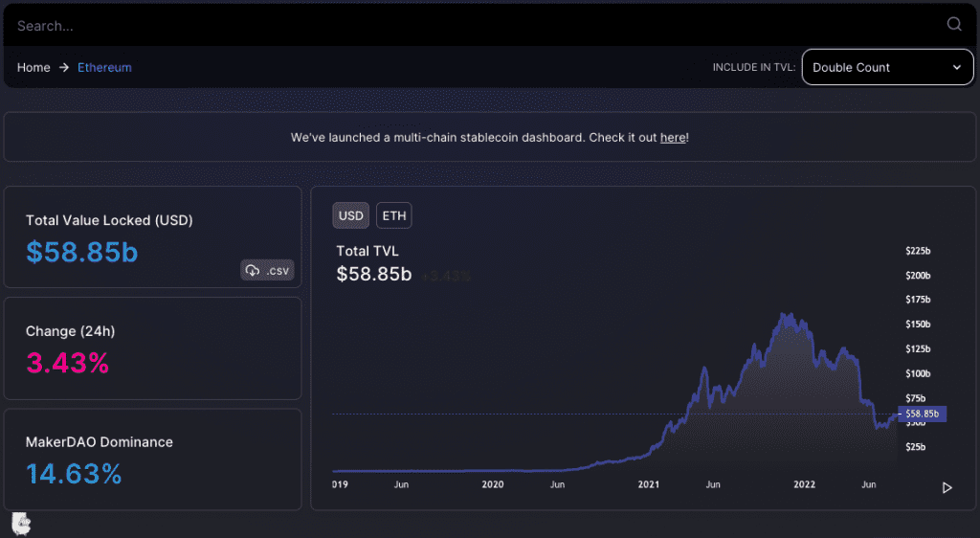This screenshot has height=538, width=980.
Task: Click the MakerDAO Dominance heading
Action: click(100, 442)
